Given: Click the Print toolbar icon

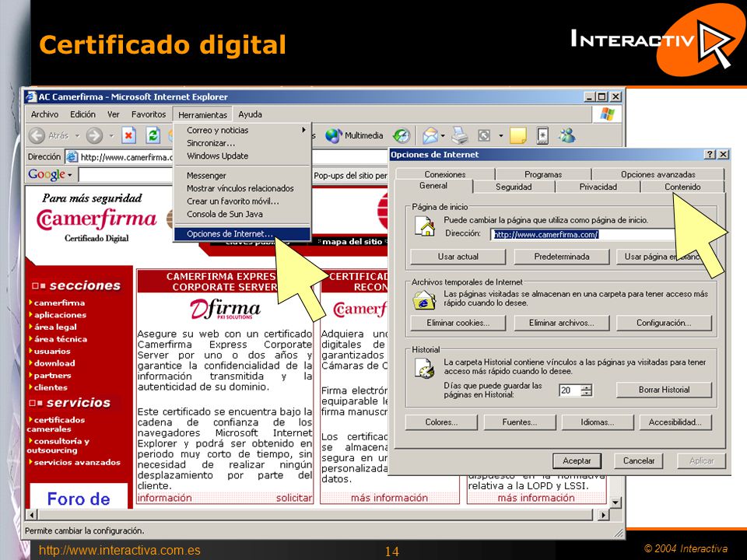Looking at the screenshot, I should point(460,135).
